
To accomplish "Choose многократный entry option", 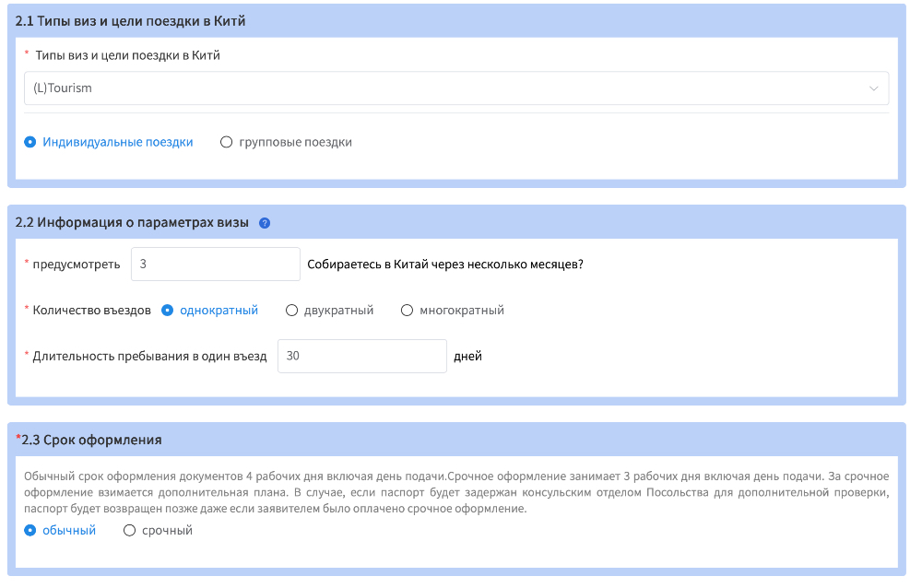I will (x=408, y=311).
